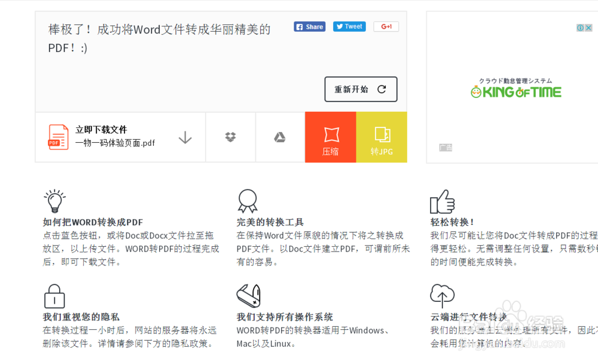Click the G+1 button
Image resolution: width=598 pixels, height=364 pixels.
tap(386, 26)
